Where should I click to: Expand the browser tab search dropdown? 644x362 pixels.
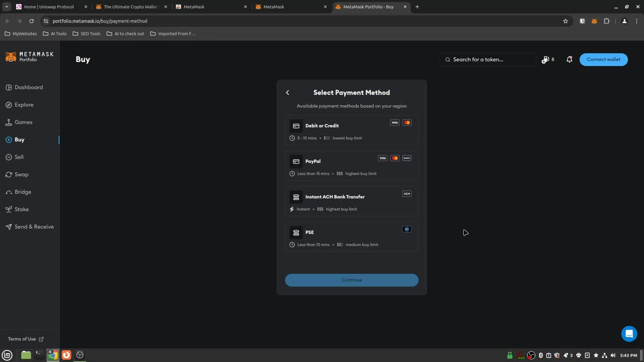[6, 7]
